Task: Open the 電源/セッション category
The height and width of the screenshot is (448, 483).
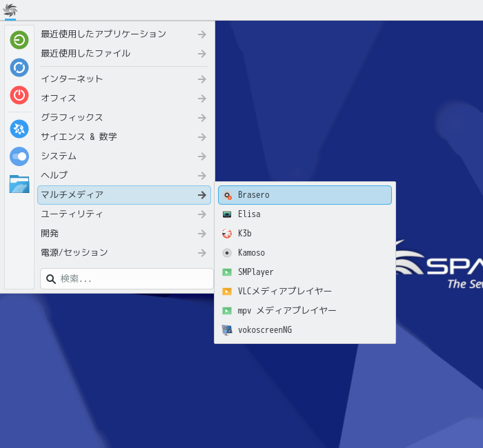Action: point(124,253)
